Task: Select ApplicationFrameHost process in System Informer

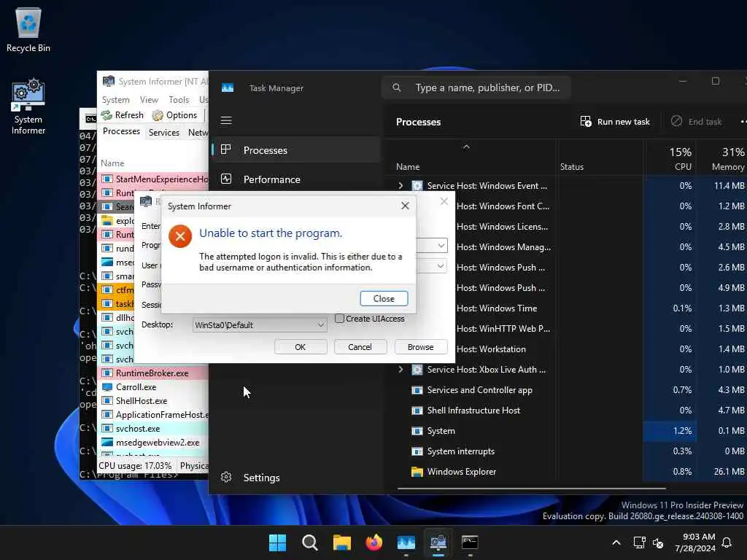Action: pos(153,415)
